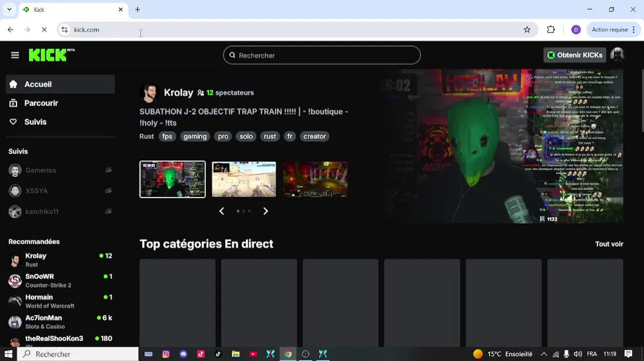The image size is (644, 361).
Task: Click Tout voir for top categories
Action: click(609, 244)
